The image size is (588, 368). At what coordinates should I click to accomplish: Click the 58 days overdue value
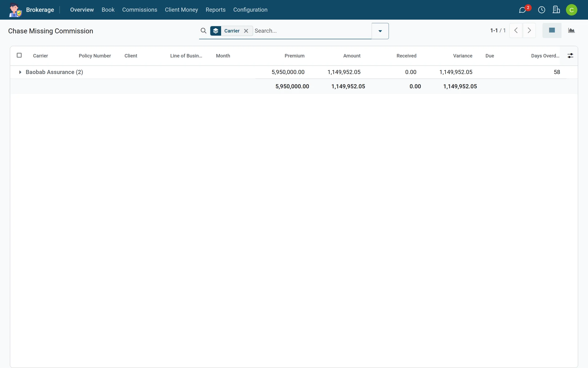coord(557,72)
